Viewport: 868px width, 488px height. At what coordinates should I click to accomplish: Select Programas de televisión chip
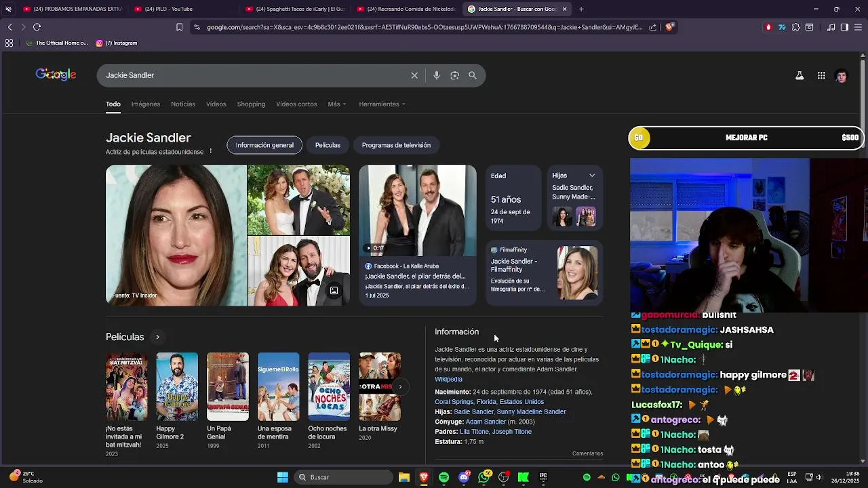396,145
